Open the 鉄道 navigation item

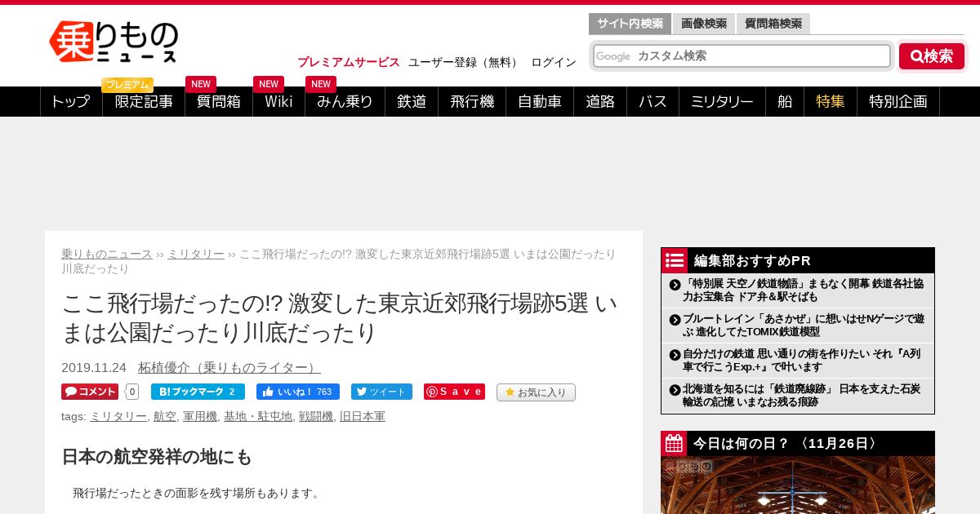tap(412, 102)
